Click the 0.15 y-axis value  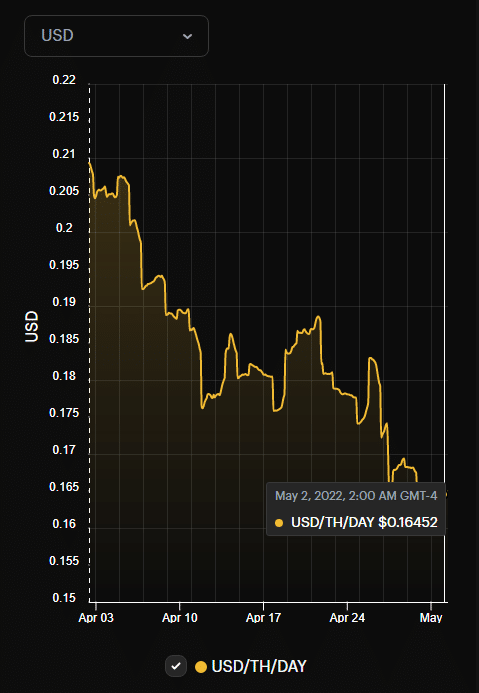[64, 598]
